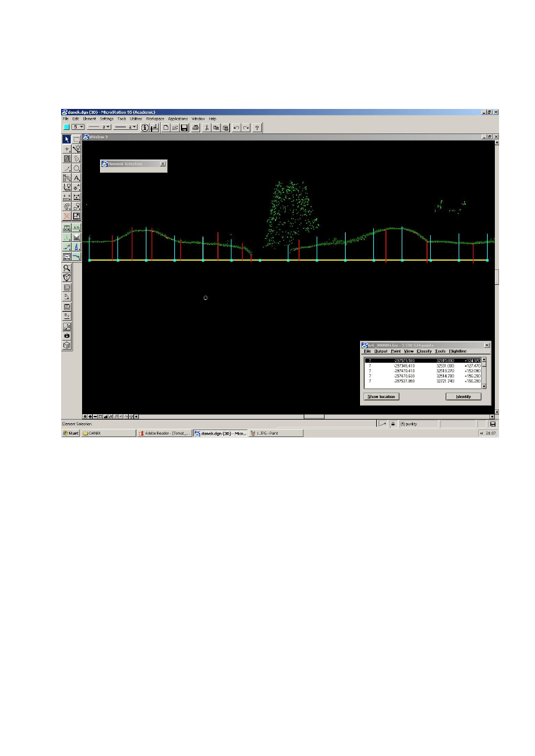Click the Save icon on the toolbar
The width and height of the screenshot is (535, 756).
184,127
